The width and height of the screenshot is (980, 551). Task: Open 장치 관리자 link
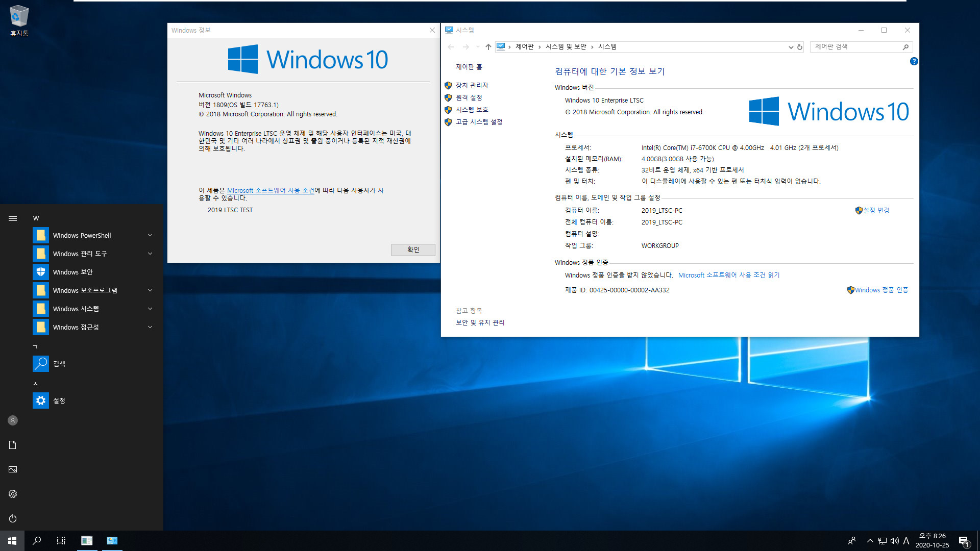tap(472, 85)
